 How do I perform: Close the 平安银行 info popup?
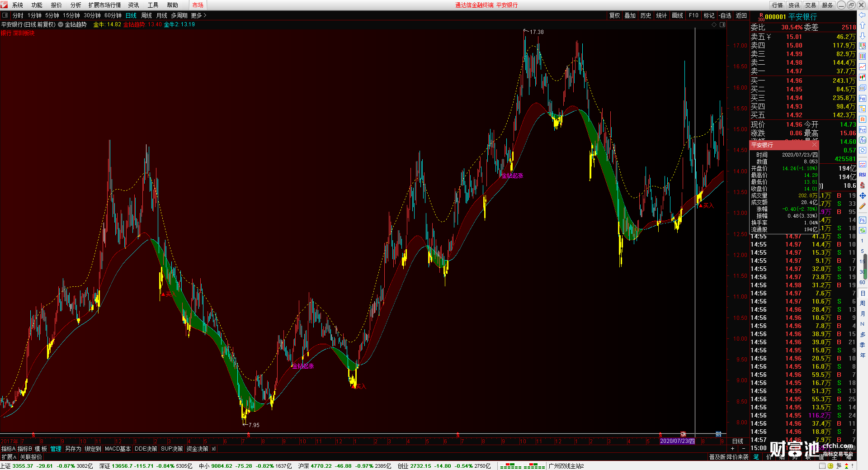(814, 145)
